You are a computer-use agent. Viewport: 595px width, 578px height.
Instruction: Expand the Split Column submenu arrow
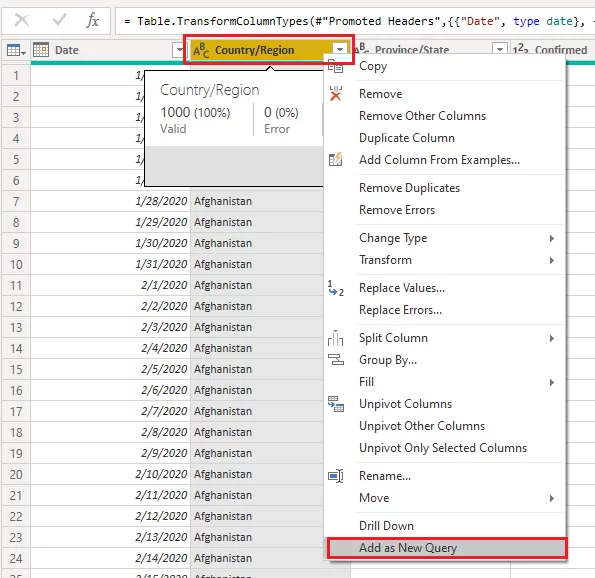pyautogui.click(x=552, y=338)
